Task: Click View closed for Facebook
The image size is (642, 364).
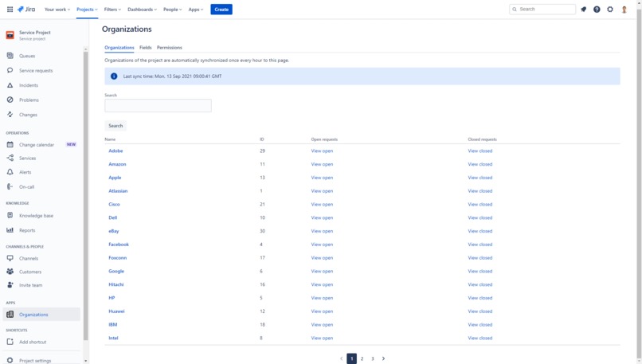Action: (x=480, y=245)
